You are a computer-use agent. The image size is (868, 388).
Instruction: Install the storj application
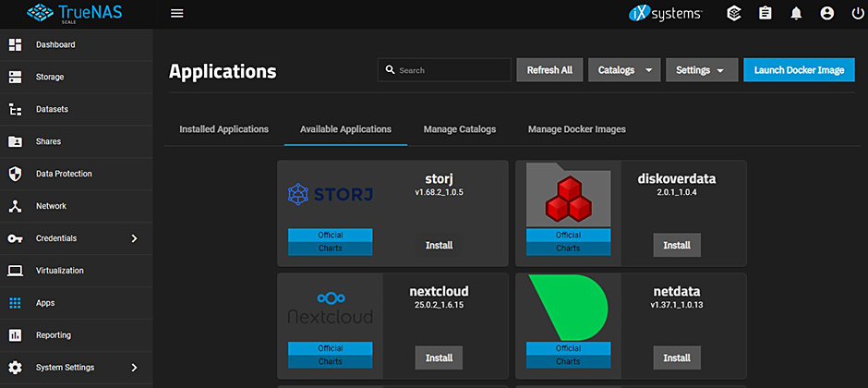pos(439,245)
